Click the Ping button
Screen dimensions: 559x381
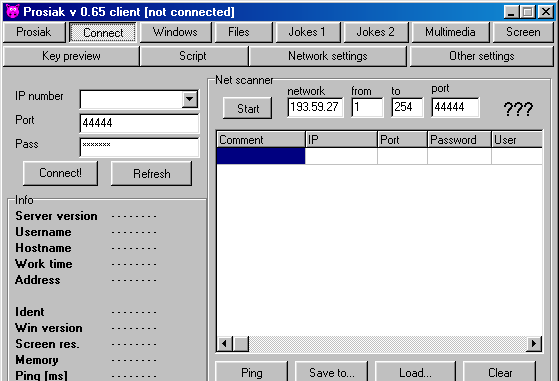click(251, 372)
